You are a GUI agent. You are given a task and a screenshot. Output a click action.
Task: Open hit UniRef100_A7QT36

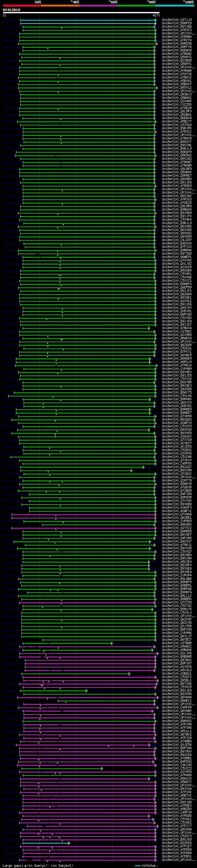coord(176,74)
